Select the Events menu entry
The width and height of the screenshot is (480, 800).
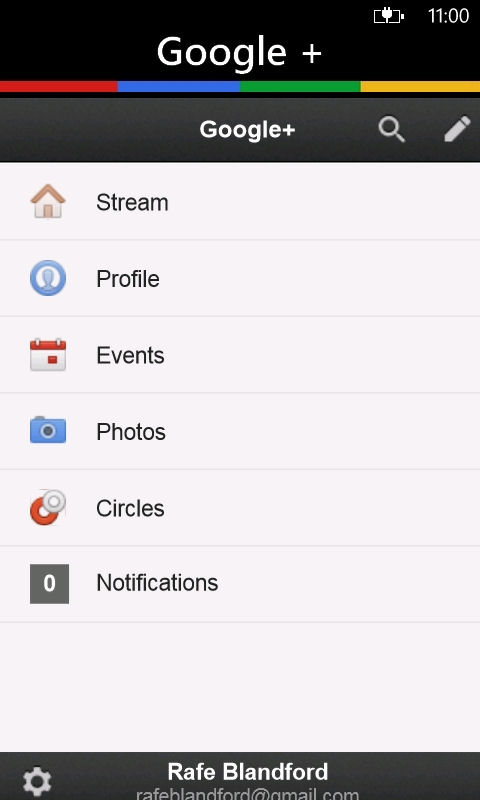tap(240, 355)
